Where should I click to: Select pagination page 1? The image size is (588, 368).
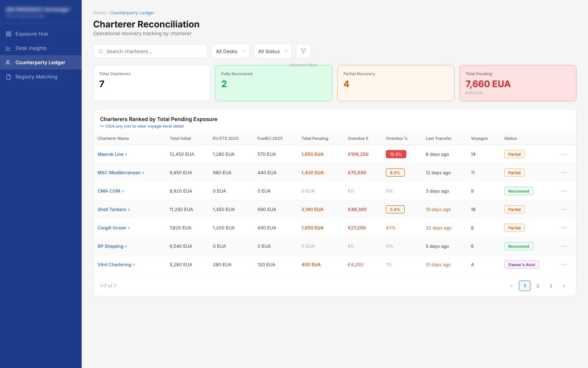[x=525, y=286]
